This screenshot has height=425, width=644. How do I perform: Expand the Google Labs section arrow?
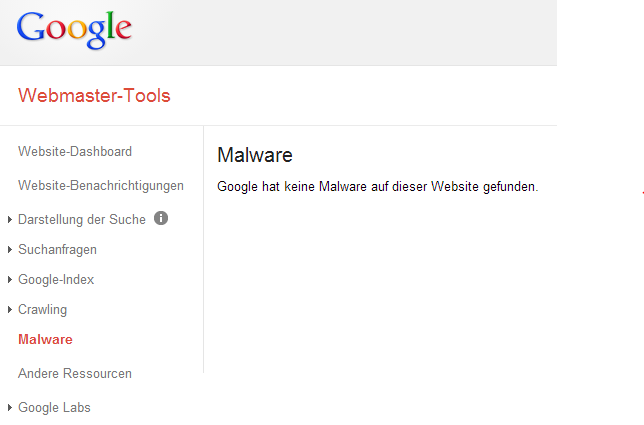[x=10, y=408]
